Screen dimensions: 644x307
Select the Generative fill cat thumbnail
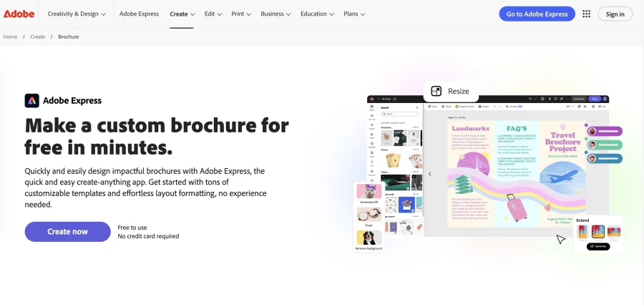click(369, 192)
